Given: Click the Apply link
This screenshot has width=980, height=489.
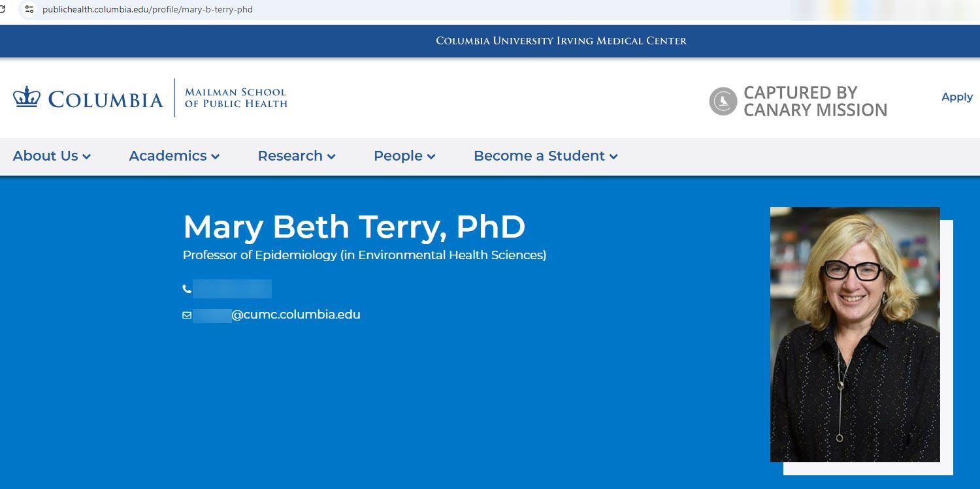Looking at the screenshot, I should (956, 97).
